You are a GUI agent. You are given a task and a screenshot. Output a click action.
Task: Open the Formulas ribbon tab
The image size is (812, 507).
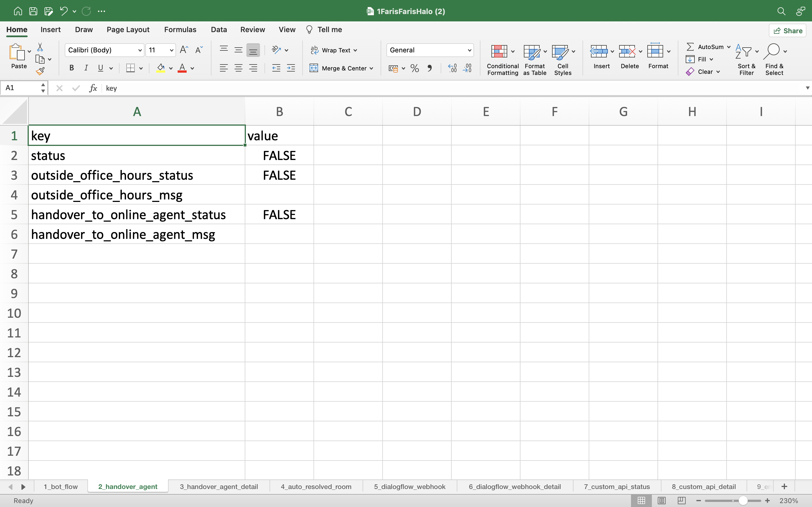(180, 30)
